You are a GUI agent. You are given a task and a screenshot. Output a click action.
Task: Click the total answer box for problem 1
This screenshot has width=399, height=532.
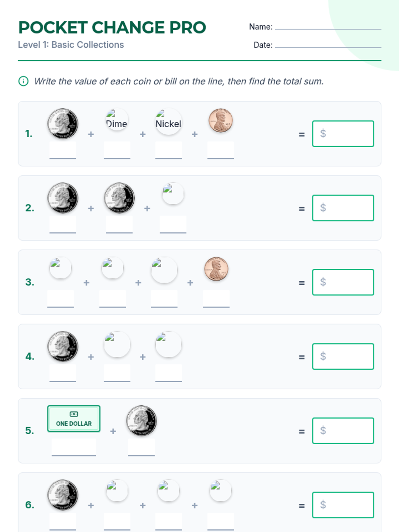click(343, 134)
